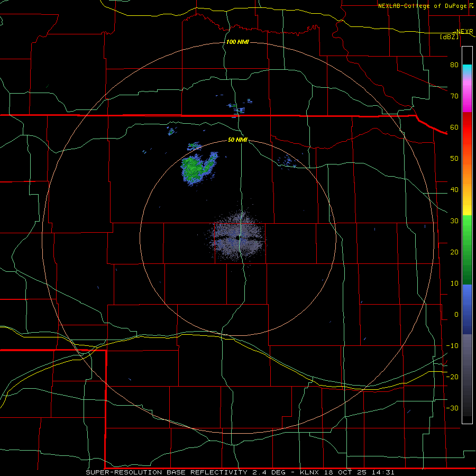Image resolution: width=476 pixels, height=476 pixels.
Task: Select the 50 NMI range ring label
Action: coord(237,140)
